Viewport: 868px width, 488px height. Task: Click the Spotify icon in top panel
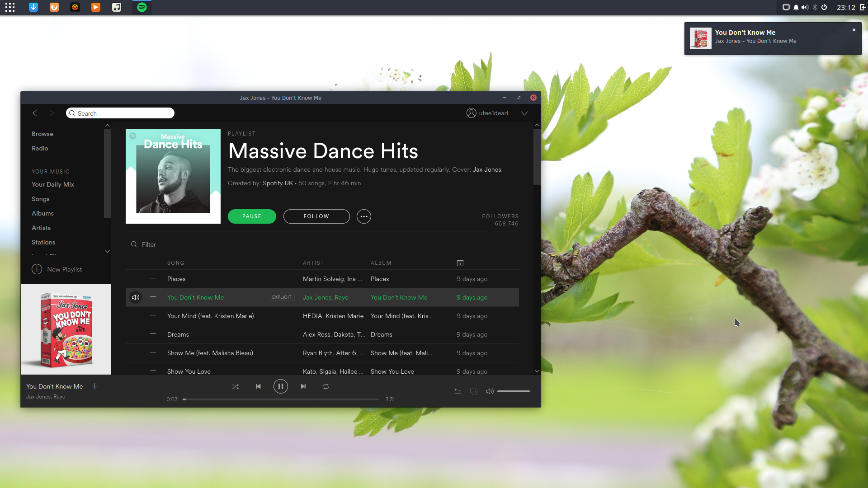[x=142, y=7]
